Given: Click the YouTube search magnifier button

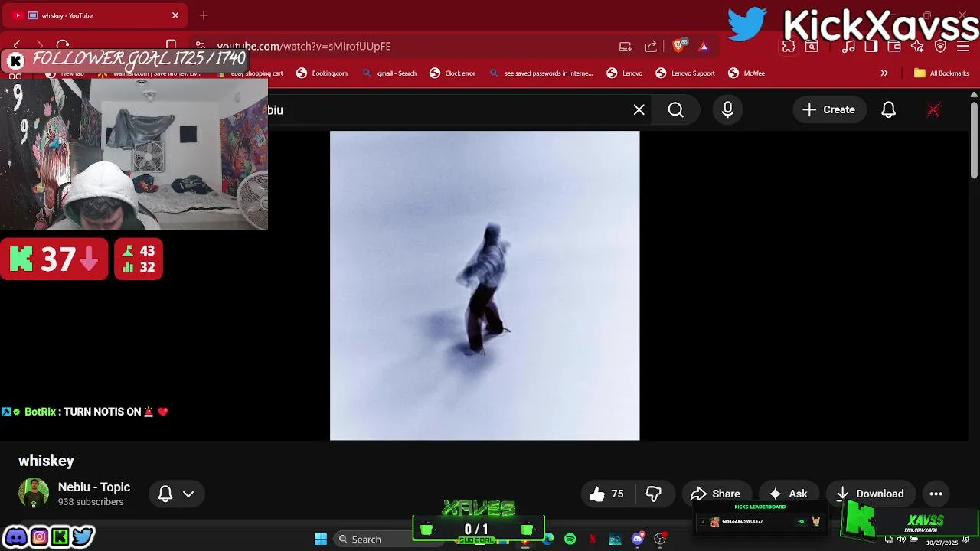Looking at the screenshot, I should (x=675, y=110).
